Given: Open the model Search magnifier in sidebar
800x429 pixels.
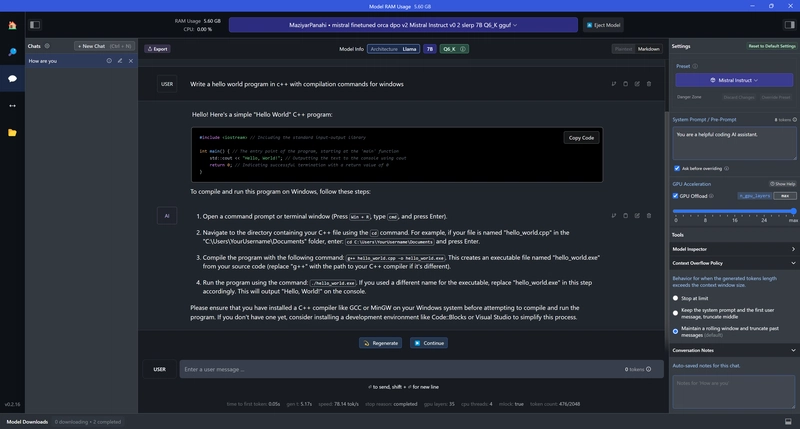Looking at the screenshot, I should click(12, 52).
